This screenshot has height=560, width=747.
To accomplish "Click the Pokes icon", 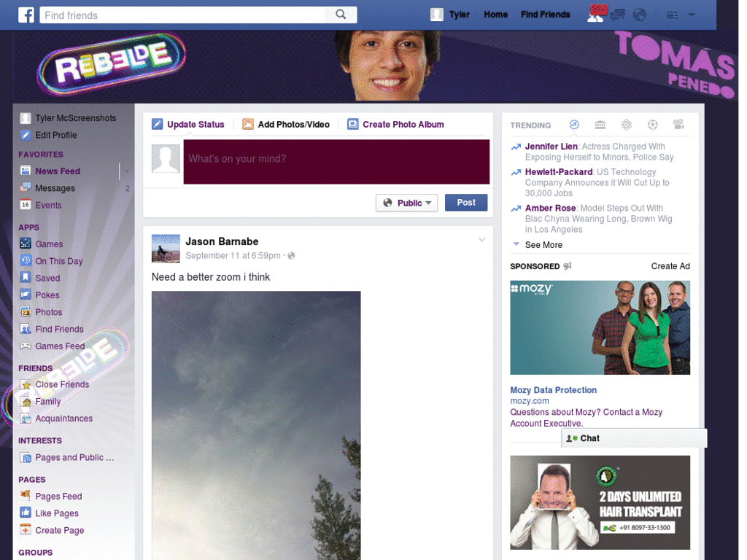I will (x=26, y=295).
